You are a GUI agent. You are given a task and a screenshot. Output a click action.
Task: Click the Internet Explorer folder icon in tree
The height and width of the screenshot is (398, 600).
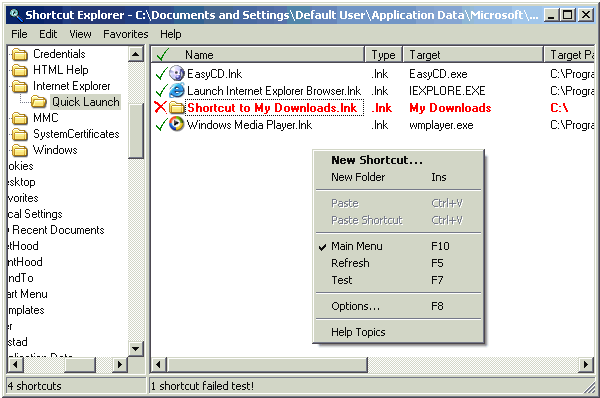point(20,86)
